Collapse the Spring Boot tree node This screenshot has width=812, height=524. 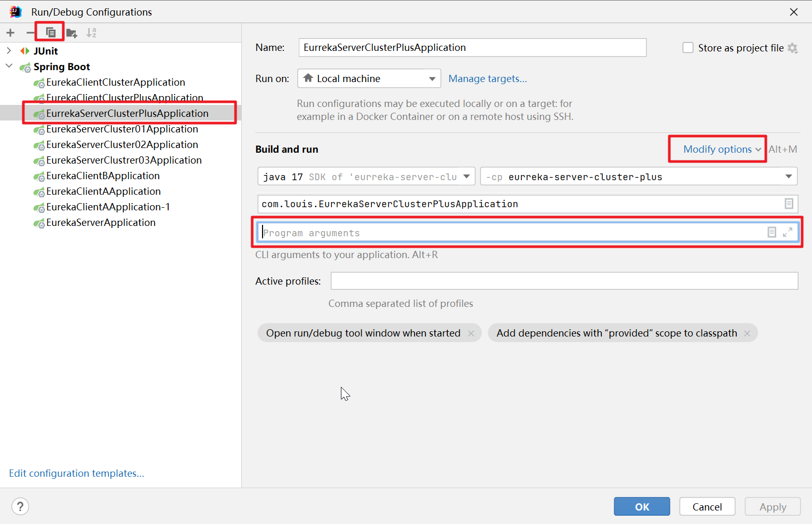click(x=9, y=66)
